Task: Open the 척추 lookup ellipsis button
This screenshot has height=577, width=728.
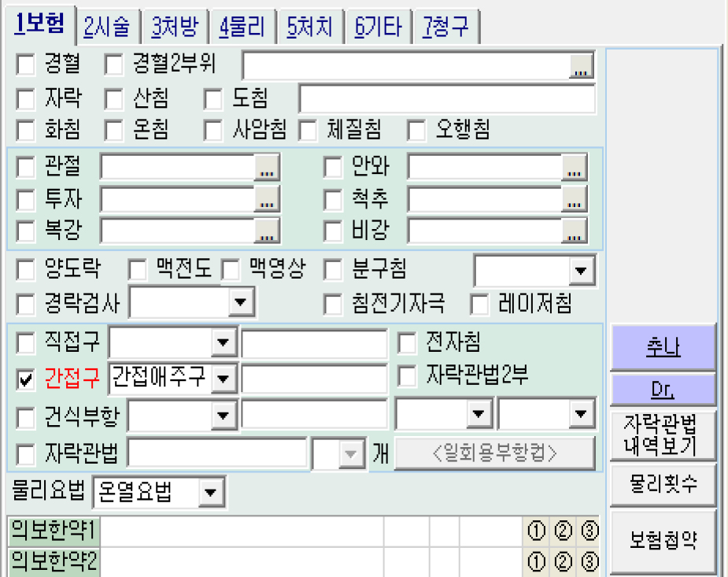Action: (575, 200)
